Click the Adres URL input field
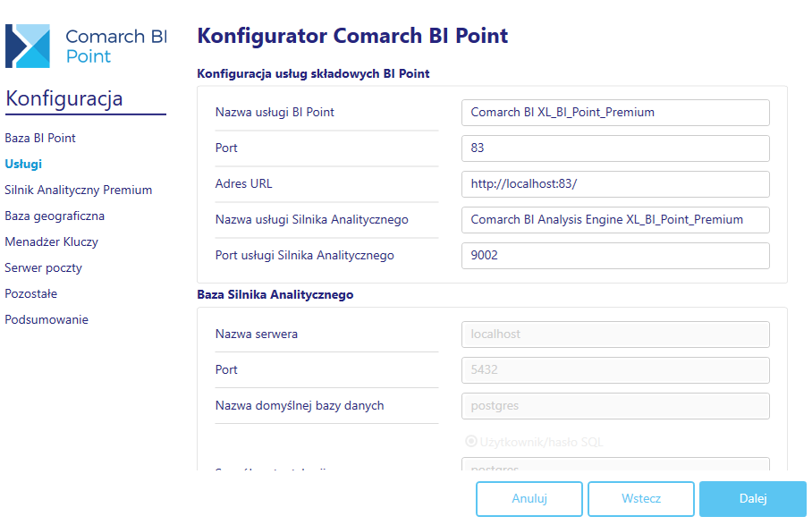 click(x=615, y=184)
